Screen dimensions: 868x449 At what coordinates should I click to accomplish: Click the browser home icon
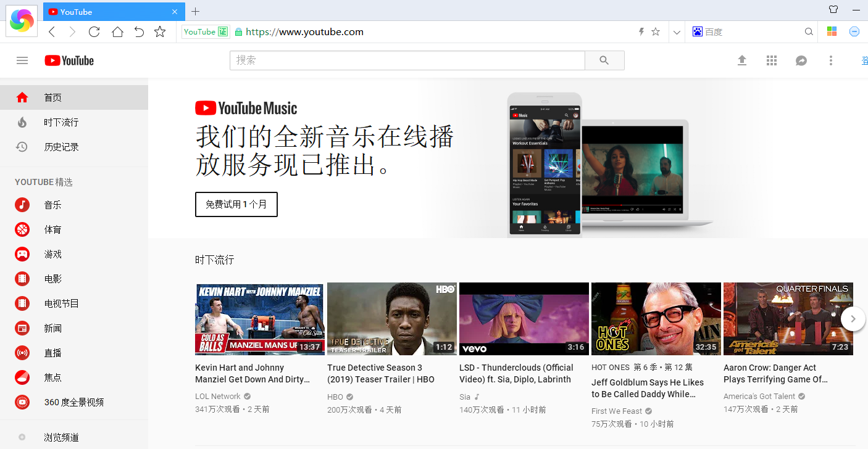click(x=117, y=32)
